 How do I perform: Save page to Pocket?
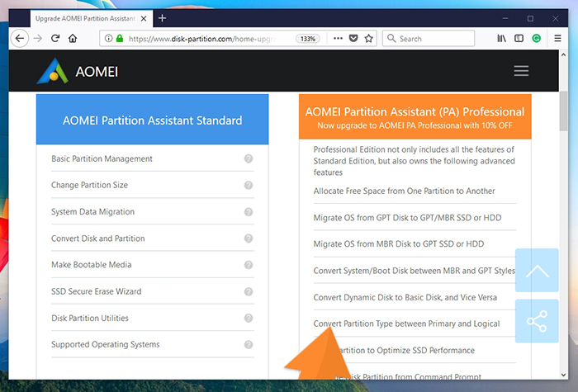[353, 38]
